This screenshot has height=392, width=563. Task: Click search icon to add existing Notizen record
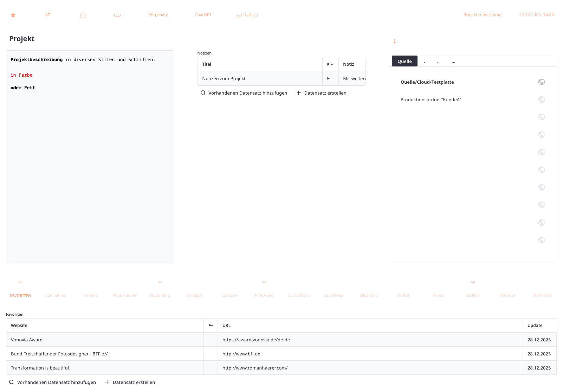point(203,93)
